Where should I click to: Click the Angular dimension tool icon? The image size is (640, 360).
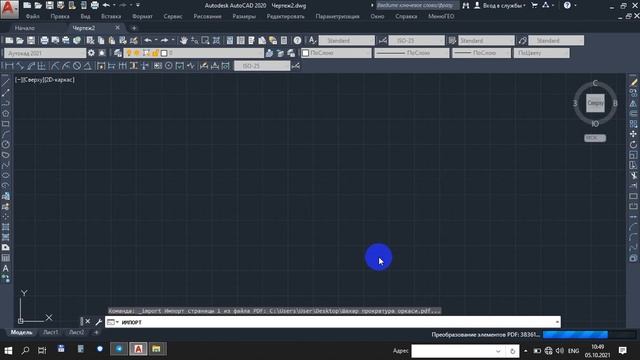[x=87, y=66]
